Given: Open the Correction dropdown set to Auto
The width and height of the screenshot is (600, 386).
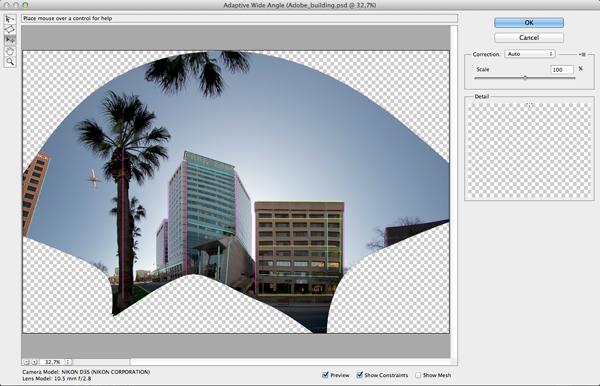Looking at the screenshot, I should (530, 54).
